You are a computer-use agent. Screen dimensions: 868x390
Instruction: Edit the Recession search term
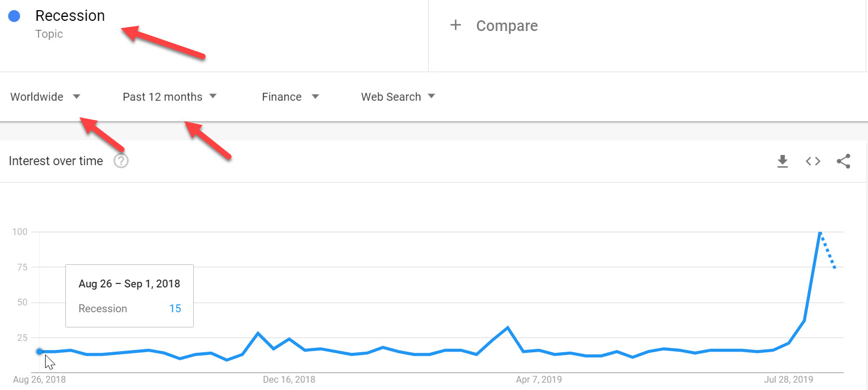point(70,16)
